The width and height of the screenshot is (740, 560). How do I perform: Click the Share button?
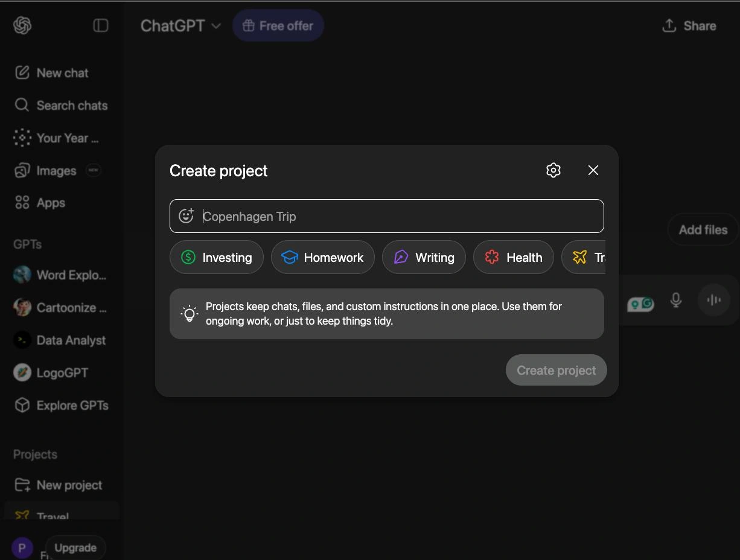pyautogui.click(x=689, y=26)
